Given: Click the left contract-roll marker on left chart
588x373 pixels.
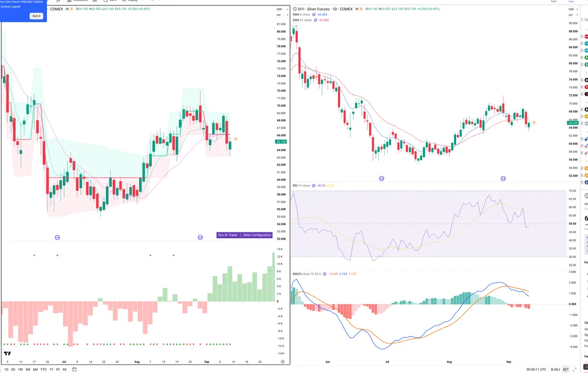Looking at the screenshot, I should pyautogui.click(x=57, y=237).
